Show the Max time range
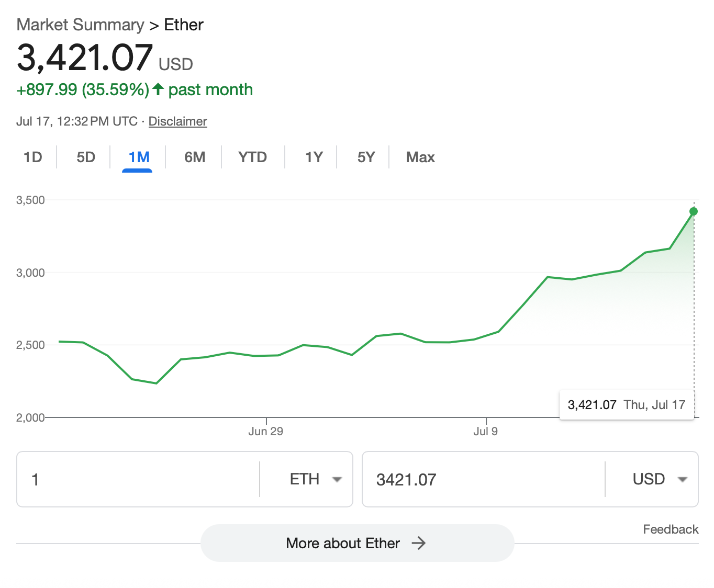The width and height of the screenshot is (714, 588). [x=420, y=157]
